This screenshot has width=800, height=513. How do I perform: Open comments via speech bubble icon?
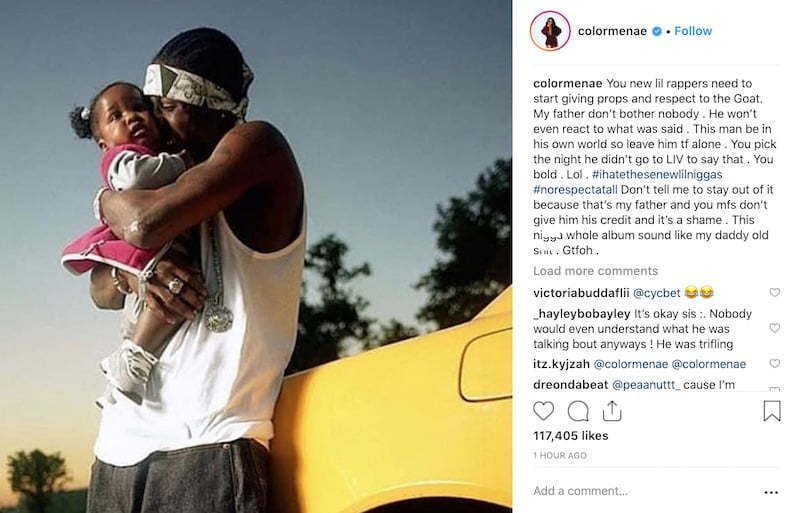point(578,411)
